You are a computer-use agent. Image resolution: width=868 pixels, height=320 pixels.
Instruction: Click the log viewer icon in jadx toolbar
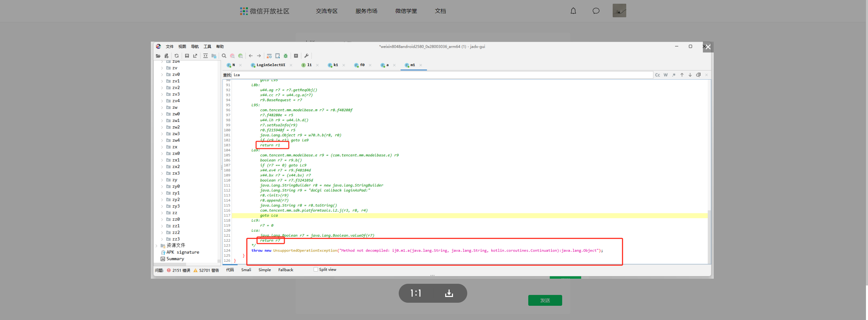[x=296, y=56]
